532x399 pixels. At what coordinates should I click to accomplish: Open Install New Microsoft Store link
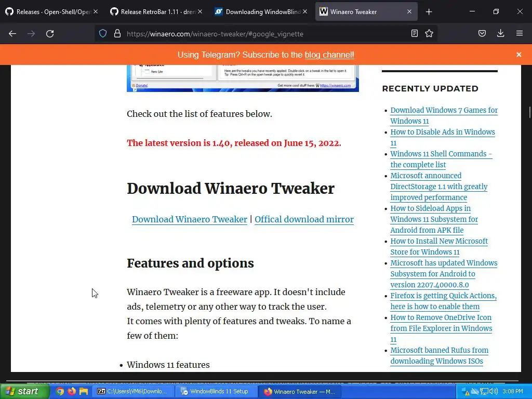pos(439,247)
